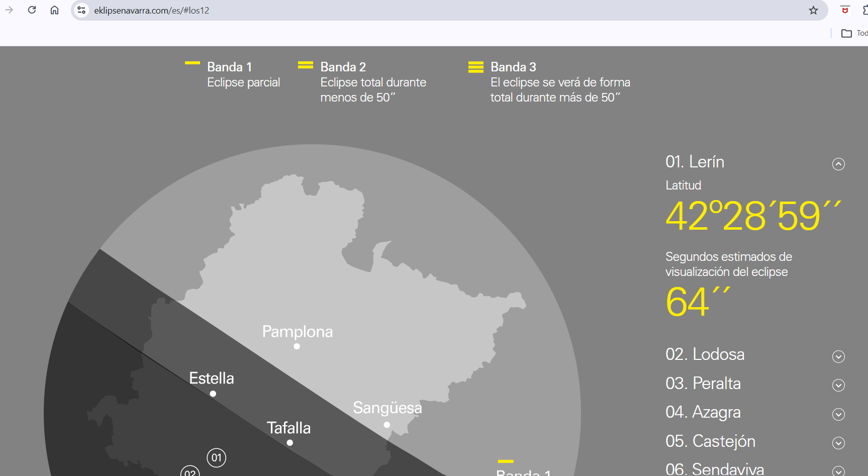Select map marker 01 on the map

coord(216,457)
